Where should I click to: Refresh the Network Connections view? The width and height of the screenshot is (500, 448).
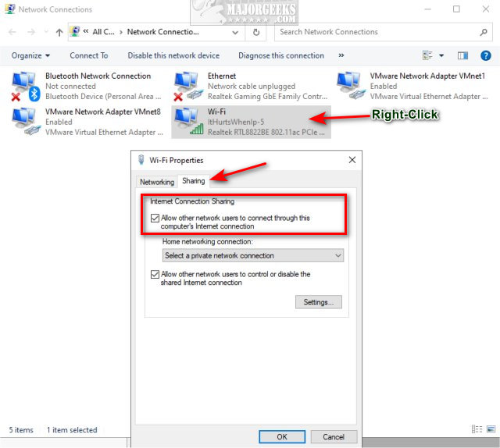click(256, 32)
